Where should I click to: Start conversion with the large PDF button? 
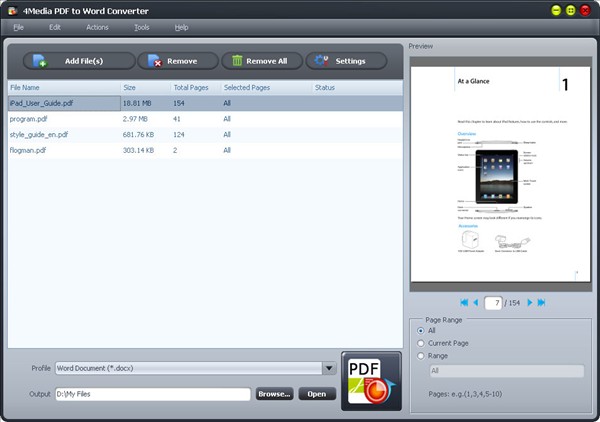click(x=371, y=381)
